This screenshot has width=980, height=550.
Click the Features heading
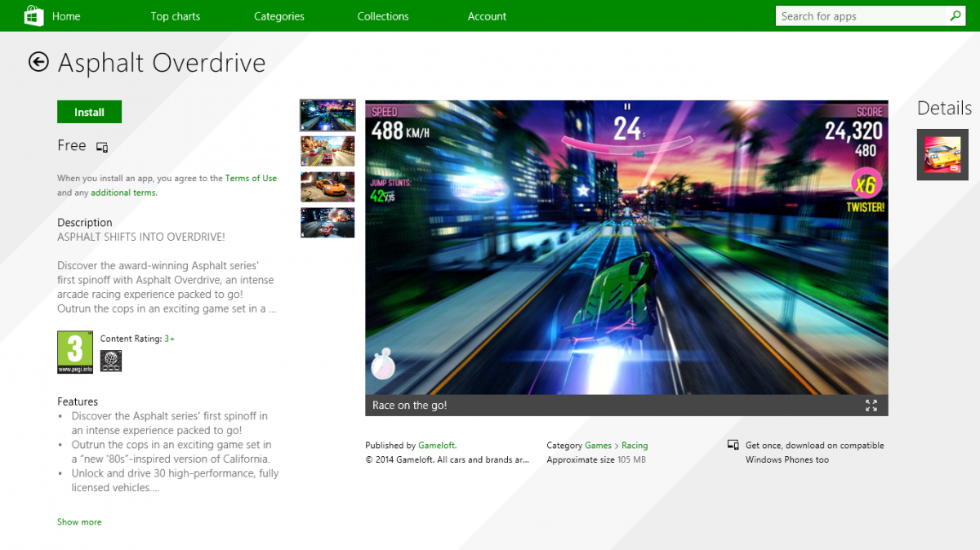(78, 401)
